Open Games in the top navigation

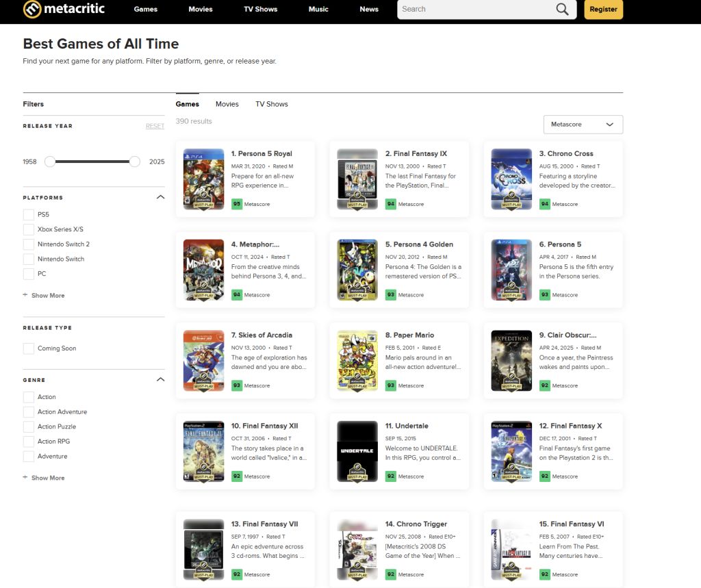tap(146, 9)
